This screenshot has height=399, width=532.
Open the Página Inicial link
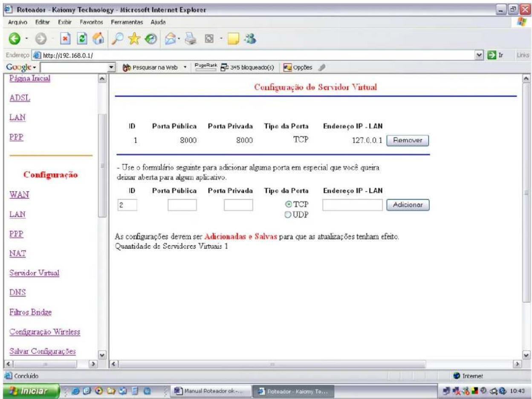(x=29, y=78)
